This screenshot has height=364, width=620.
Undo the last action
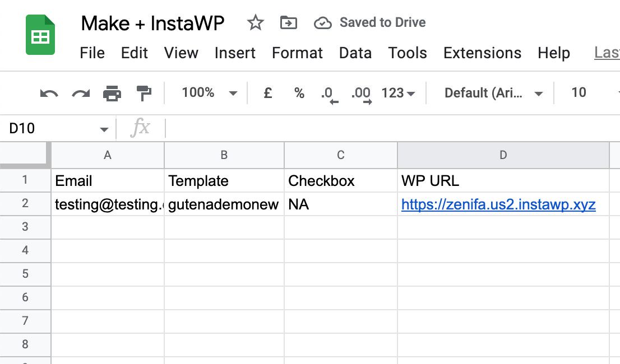[x=49, y=94]
